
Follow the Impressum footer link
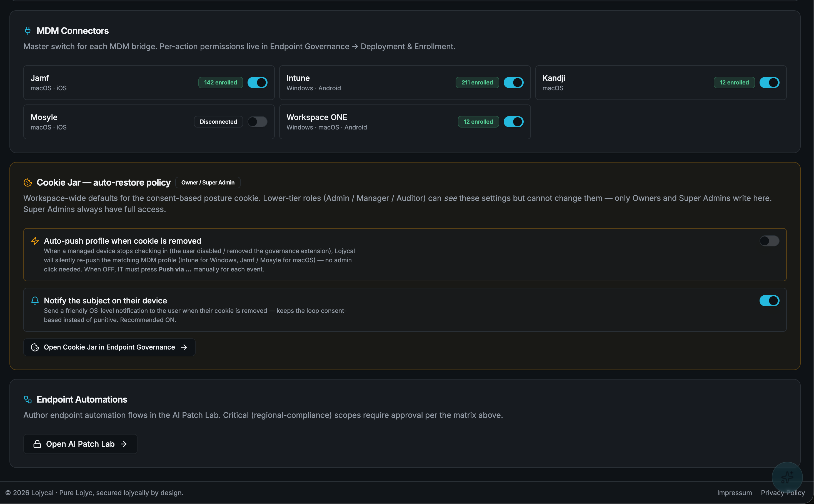tap(734, 493)
